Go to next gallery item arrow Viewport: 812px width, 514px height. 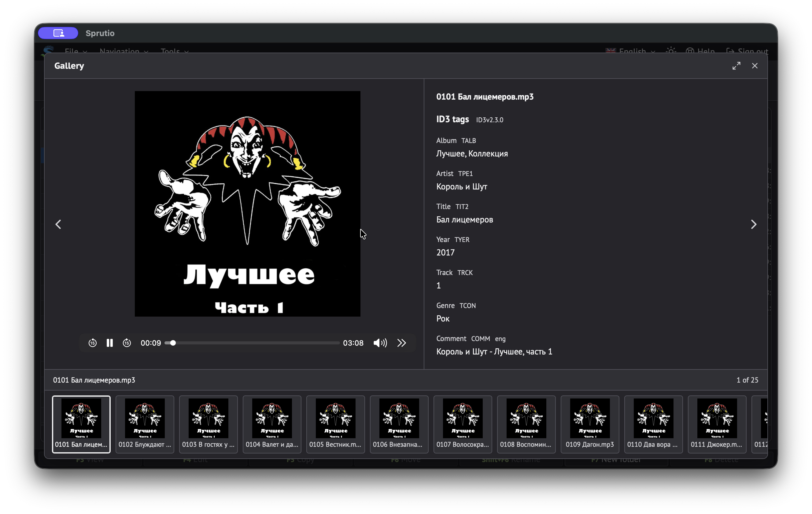[x=754, y=225]
